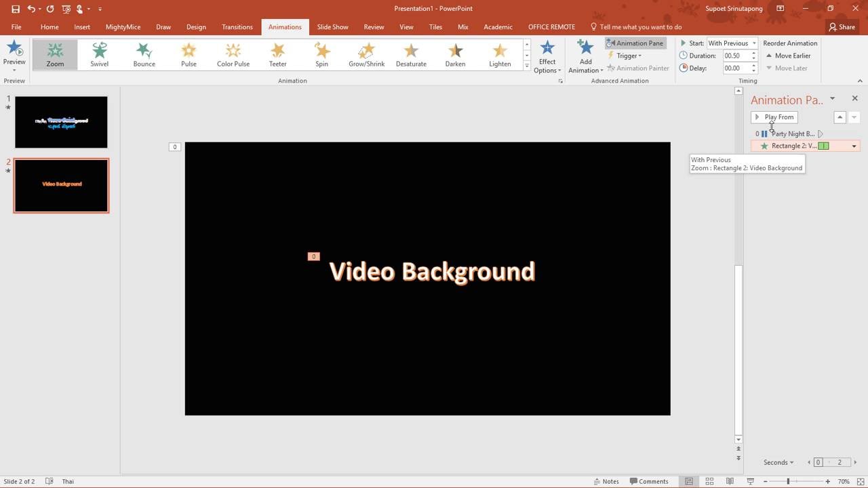Open the Trigger dropdown
The image size is (868, 488).
[x=625, y=56]
